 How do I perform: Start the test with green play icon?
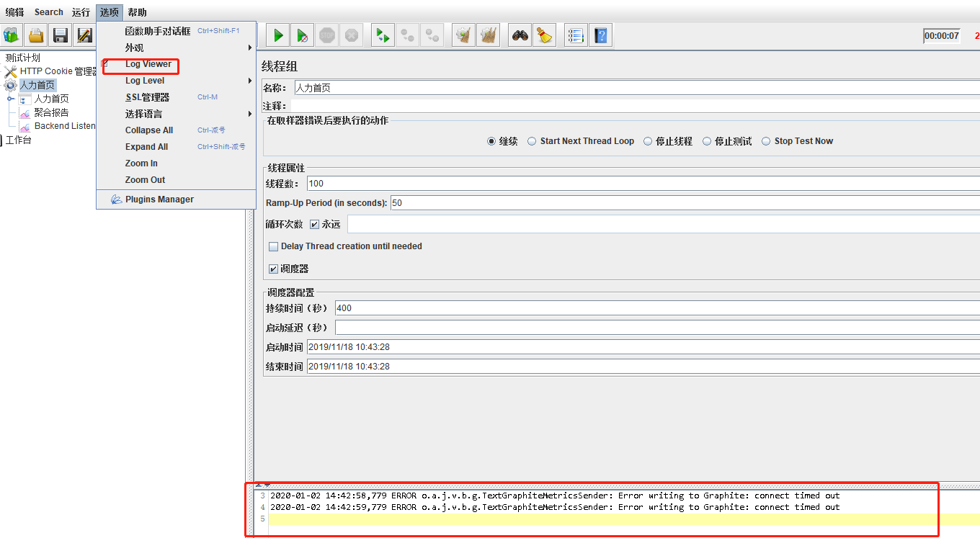(x=278, y=35)
